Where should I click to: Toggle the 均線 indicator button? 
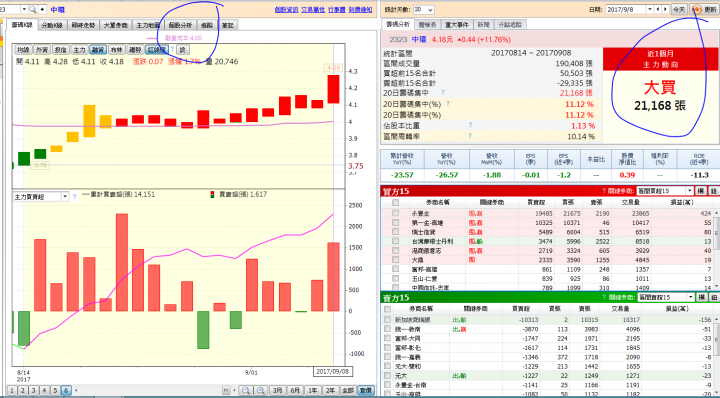tap(22, 50)
